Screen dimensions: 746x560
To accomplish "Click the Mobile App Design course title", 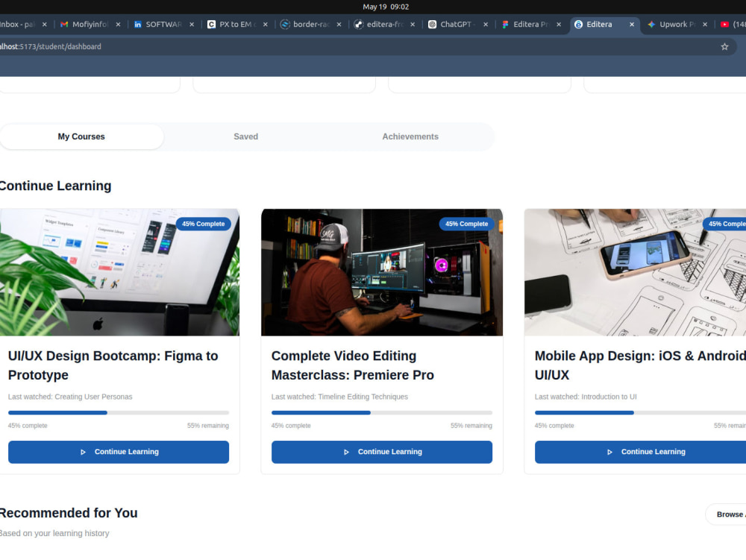I will [640, 365].
